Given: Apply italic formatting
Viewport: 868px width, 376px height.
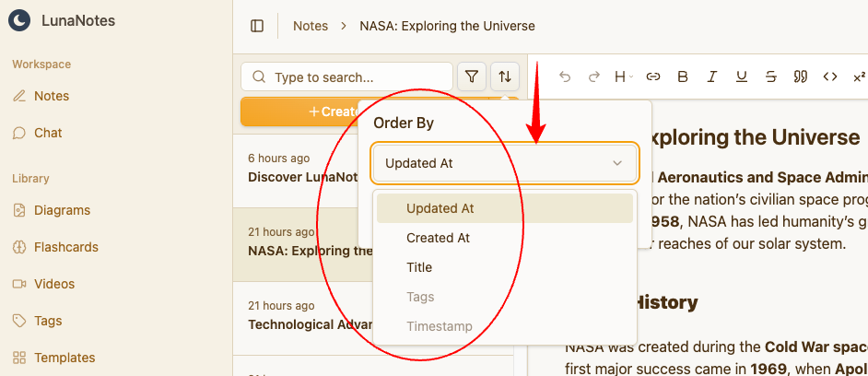Looking at the screenshot, I should 712,76.
